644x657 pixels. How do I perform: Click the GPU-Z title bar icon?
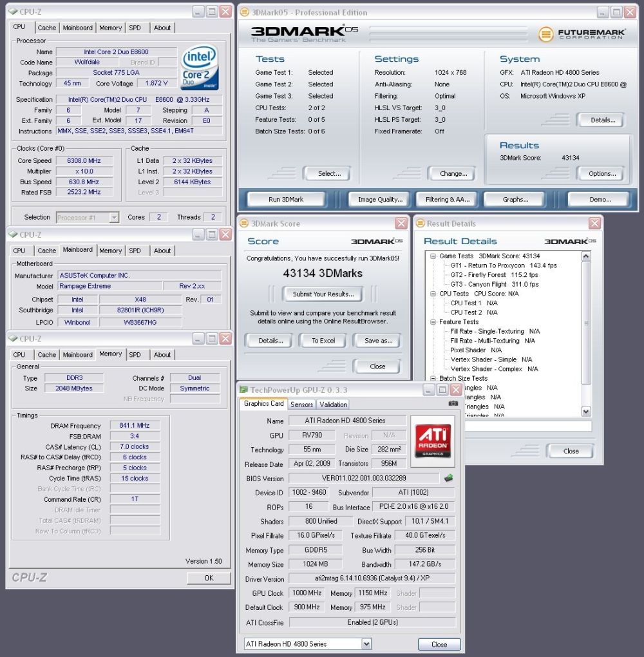pos(243,390)
